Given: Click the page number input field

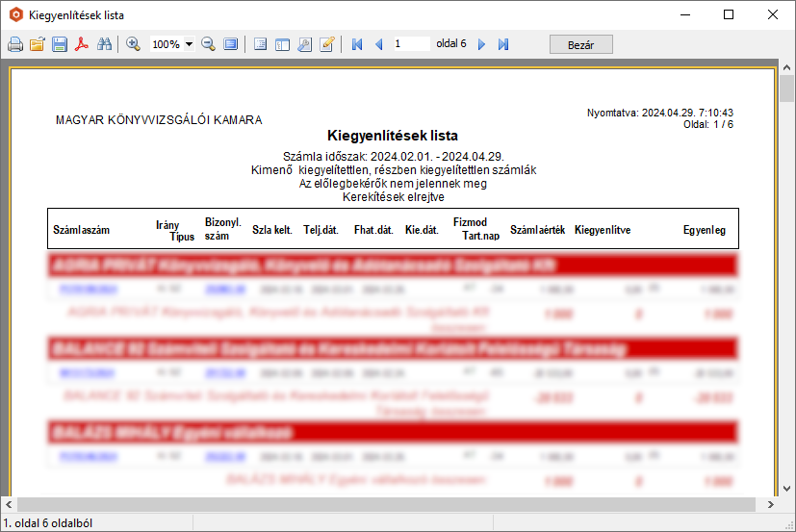Looking at the screenshot, I should tap(411, 44).
